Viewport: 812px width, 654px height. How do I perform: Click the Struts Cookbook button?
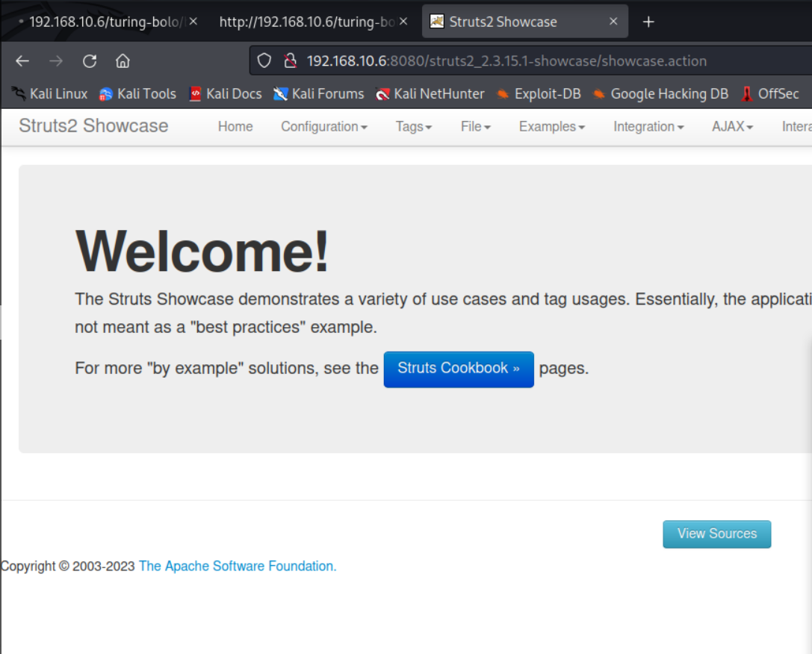pyautogui.click(x=459, y=370)
